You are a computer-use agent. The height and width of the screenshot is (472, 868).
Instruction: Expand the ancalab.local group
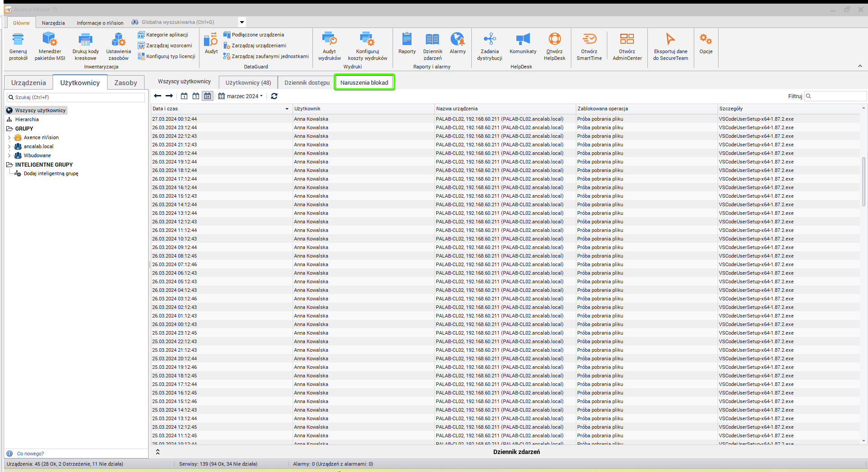(9, 146)
